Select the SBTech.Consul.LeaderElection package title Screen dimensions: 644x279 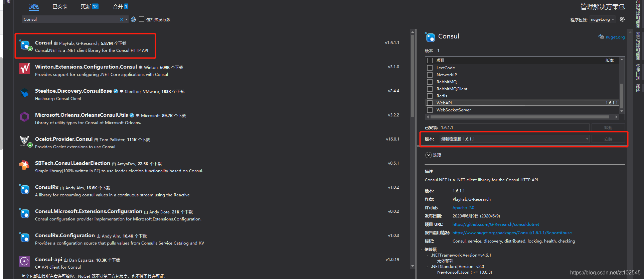pos(72,163)
